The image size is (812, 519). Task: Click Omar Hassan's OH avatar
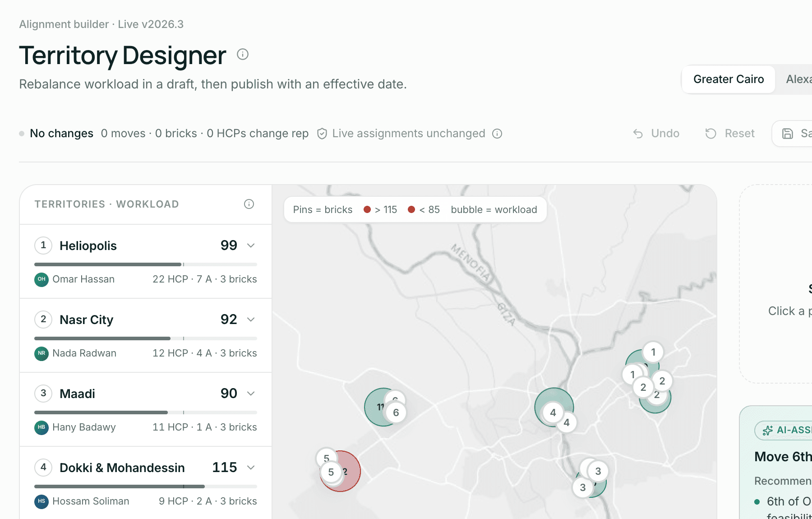[42, 279]
